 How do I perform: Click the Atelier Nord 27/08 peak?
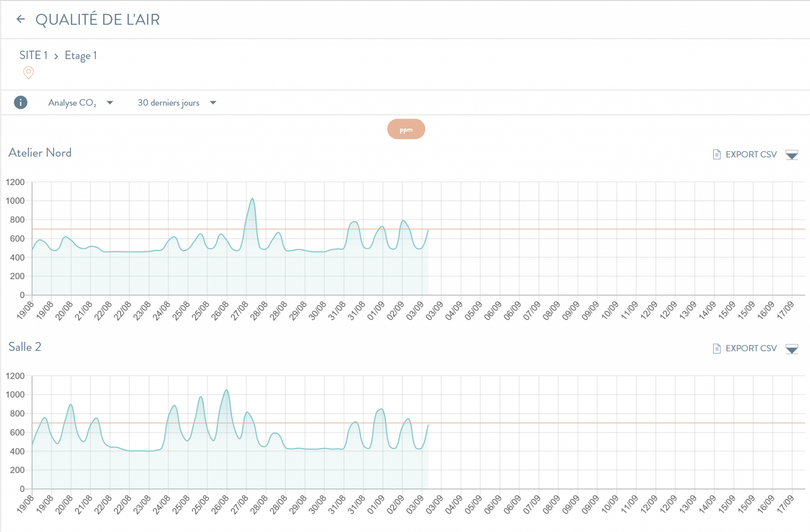pyautogui.click(x=252, y=199)
